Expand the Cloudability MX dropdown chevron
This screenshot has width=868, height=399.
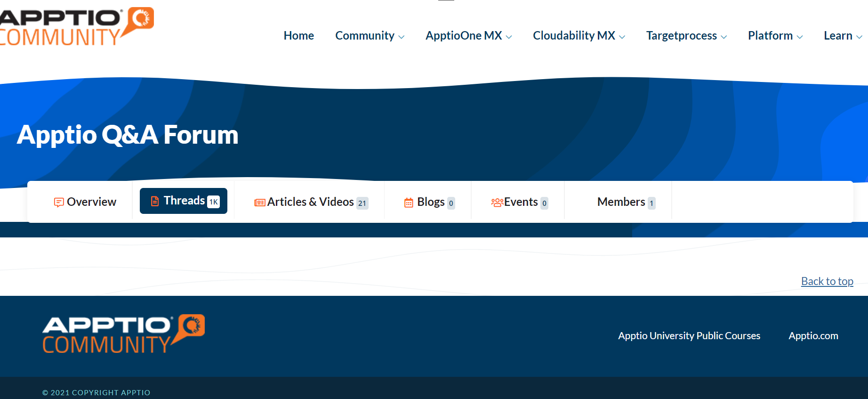(622, 37)
